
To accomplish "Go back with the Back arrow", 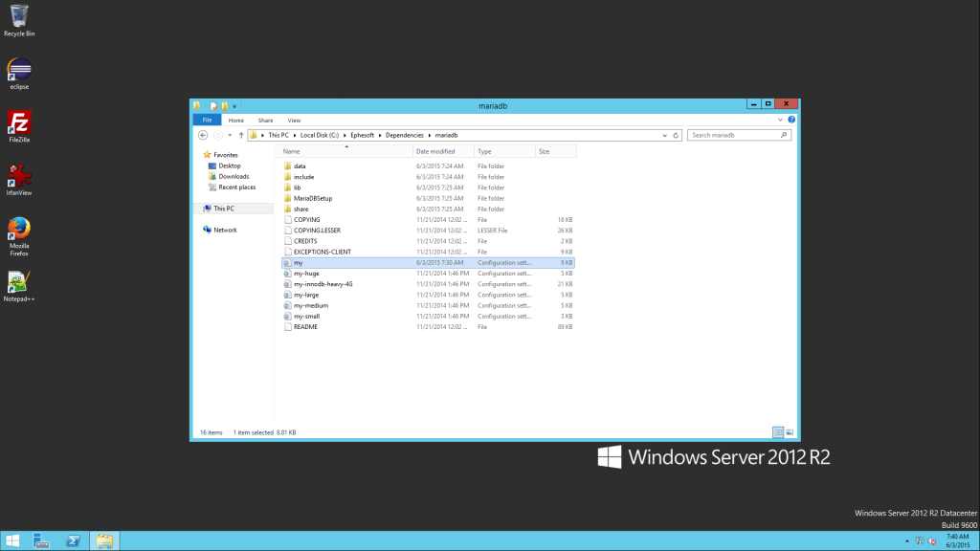I will click(203, 135).
